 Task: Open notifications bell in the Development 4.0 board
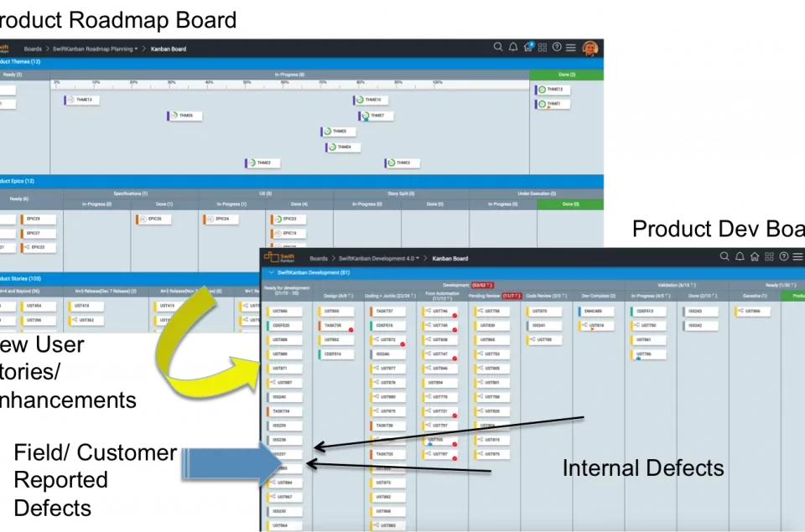click(x=740, y=256)
